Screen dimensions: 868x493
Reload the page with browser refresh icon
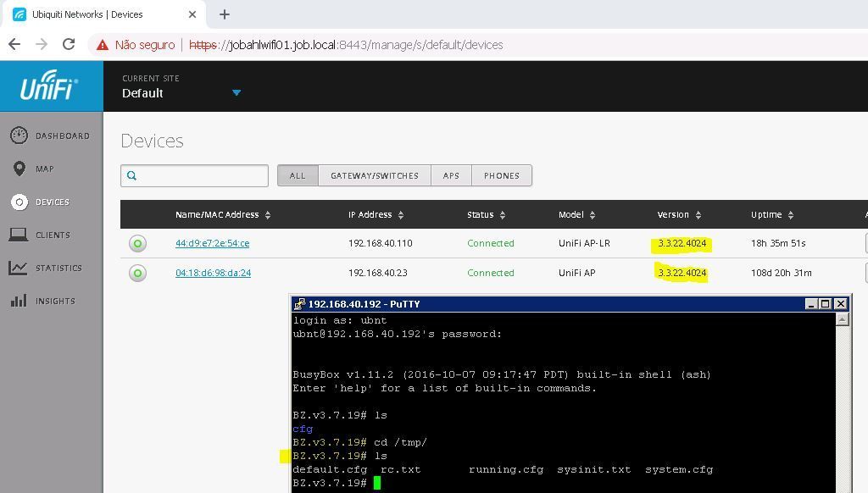pos(69,44)
